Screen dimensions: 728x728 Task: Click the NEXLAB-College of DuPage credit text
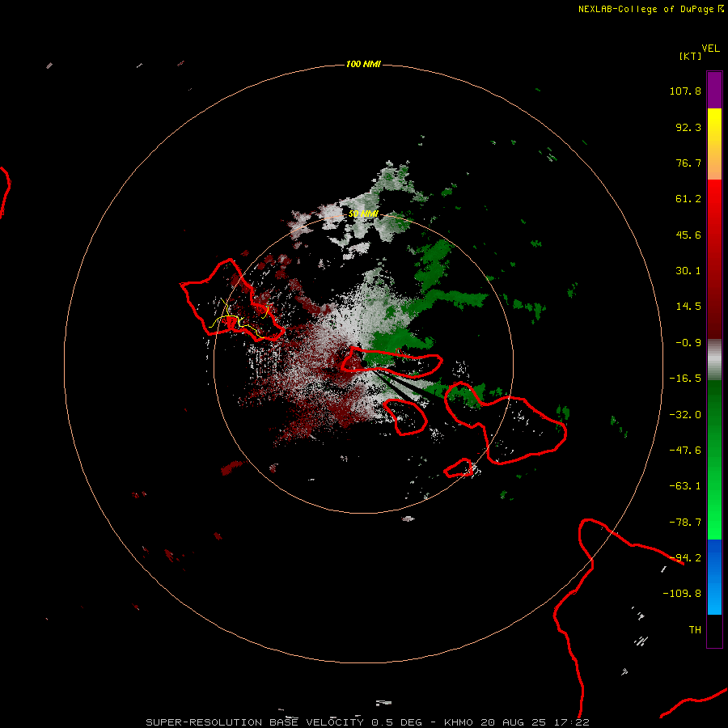click(650, 9)
